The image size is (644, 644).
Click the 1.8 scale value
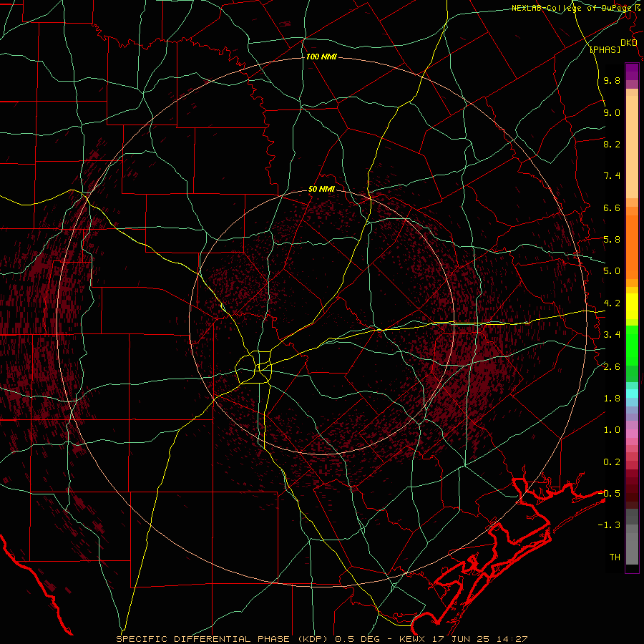click(612, 399)
